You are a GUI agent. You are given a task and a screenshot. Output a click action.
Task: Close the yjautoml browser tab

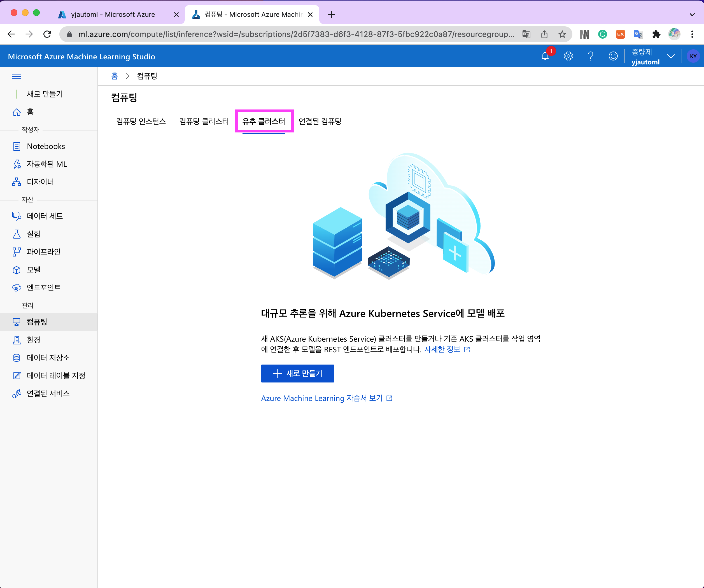(176, 15)
